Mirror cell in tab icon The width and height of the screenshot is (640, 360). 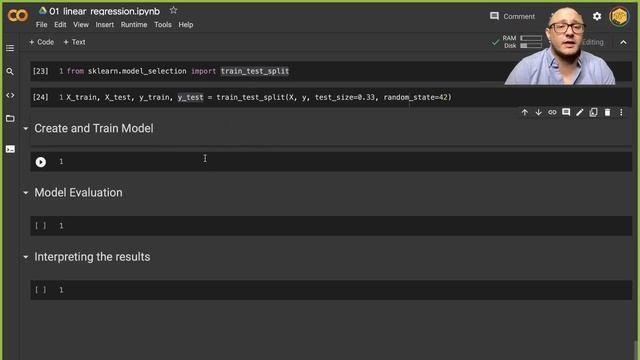(x=593, y=112)
